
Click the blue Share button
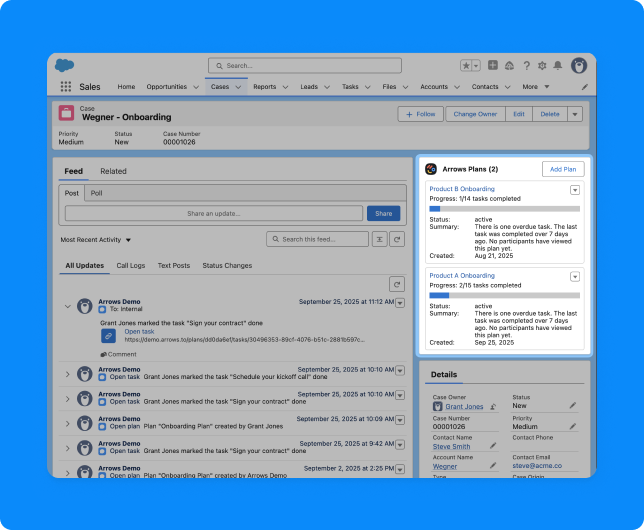[x=384, y=213]
